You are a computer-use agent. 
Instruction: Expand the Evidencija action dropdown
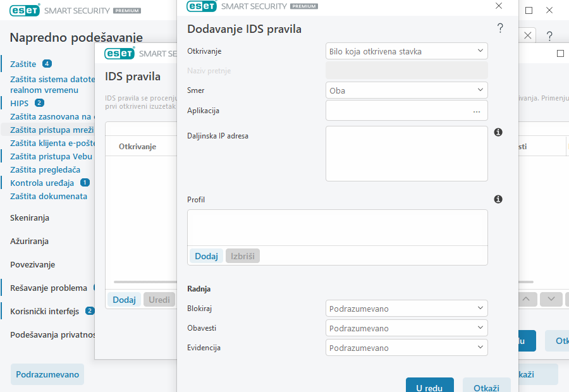tap(407, 348)
